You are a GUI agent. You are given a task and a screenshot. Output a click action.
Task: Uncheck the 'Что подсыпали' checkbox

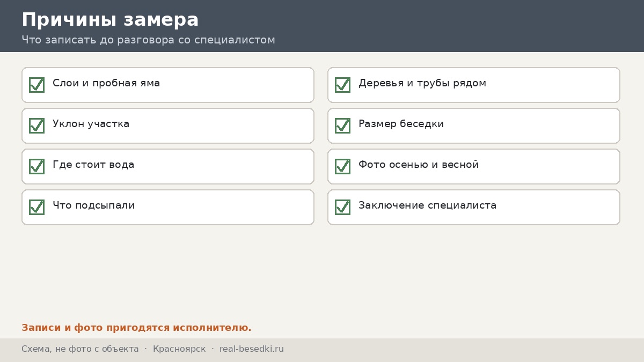36,207
